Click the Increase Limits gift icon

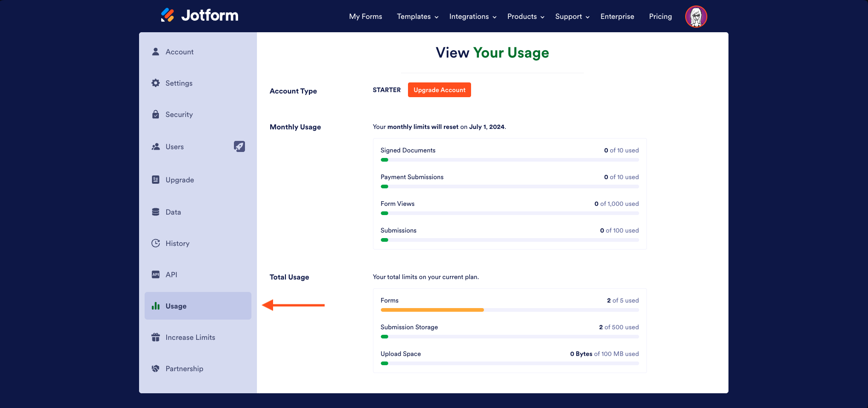[156, 337]
